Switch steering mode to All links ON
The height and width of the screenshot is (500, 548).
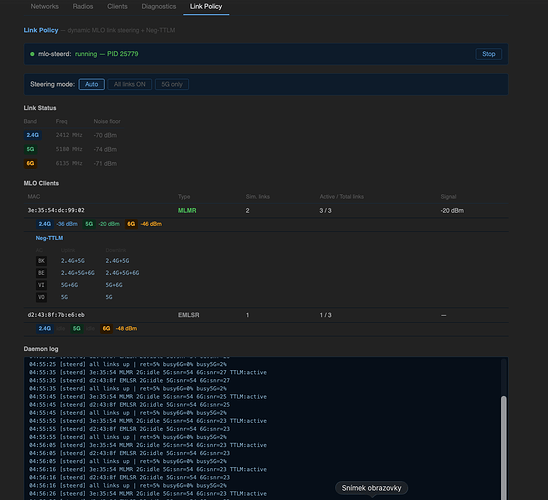point(130,84)
